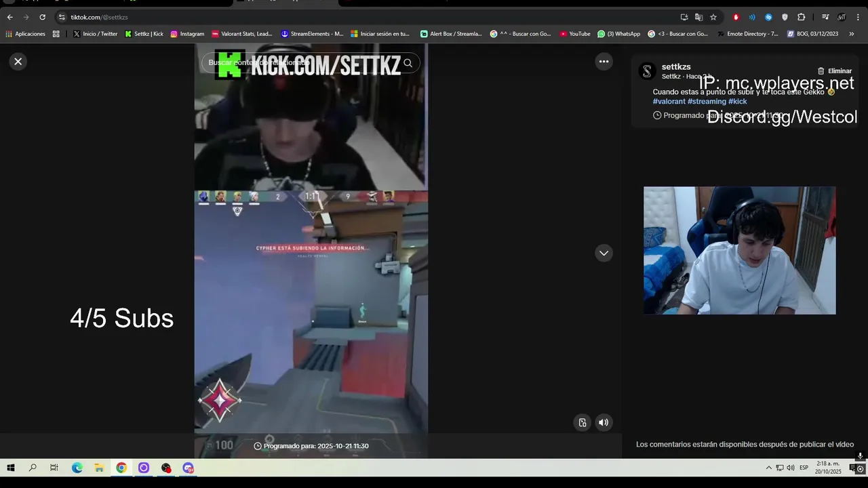This screenshot has width=868, height=488.
Task: Open the system volume tray icon
Action: (791, 468)
